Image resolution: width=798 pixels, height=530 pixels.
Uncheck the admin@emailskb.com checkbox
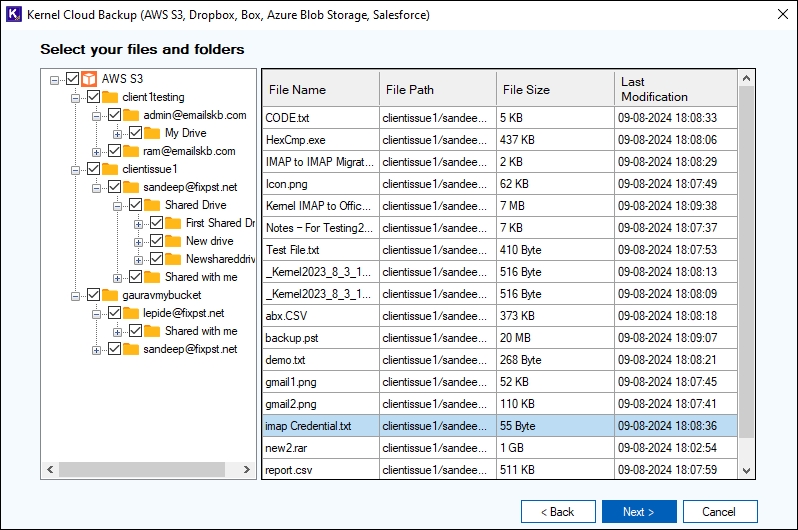pos(115,115)
